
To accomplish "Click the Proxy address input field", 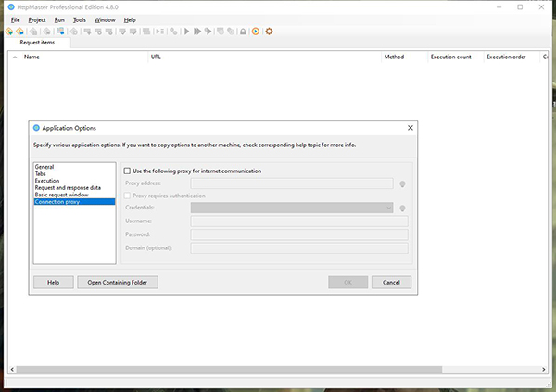I will (x=292, y=183).
